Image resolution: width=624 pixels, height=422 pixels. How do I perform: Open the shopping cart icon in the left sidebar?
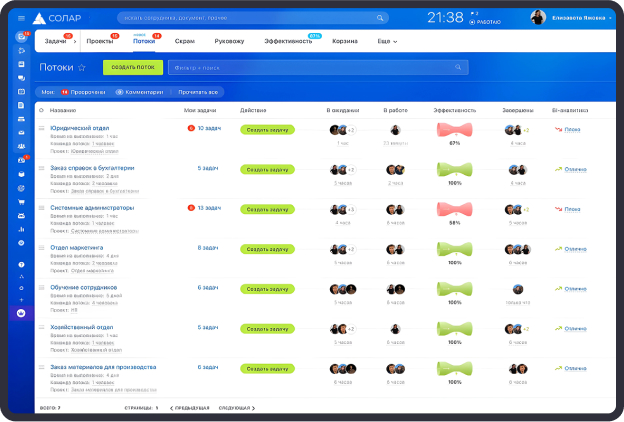point(21,202)
